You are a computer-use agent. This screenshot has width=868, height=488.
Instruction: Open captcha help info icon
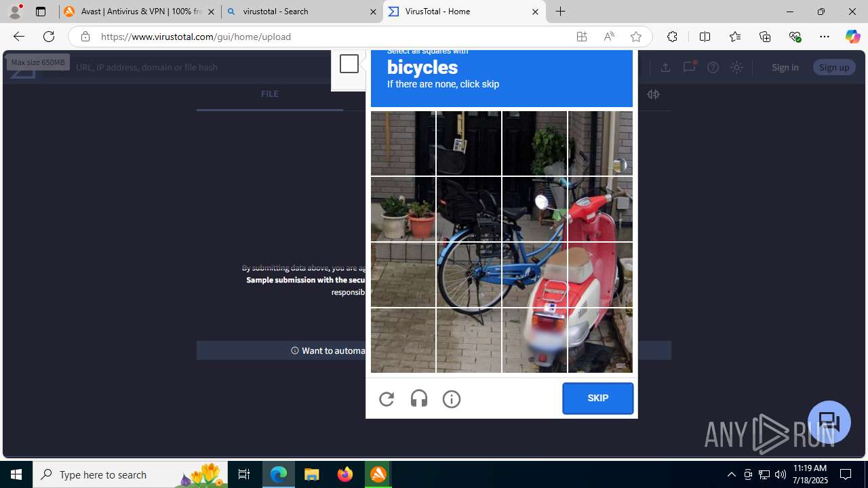click(452, 399)
